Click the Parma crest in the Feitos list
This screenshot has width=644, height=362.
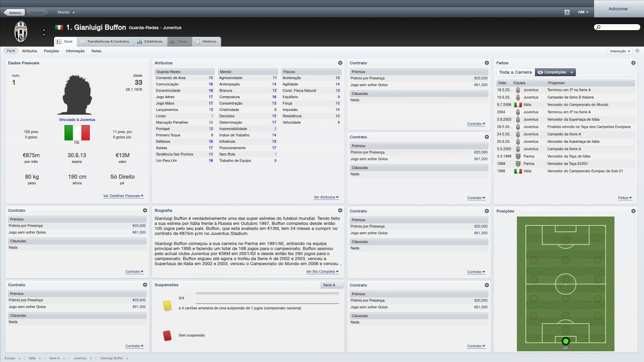519,156
